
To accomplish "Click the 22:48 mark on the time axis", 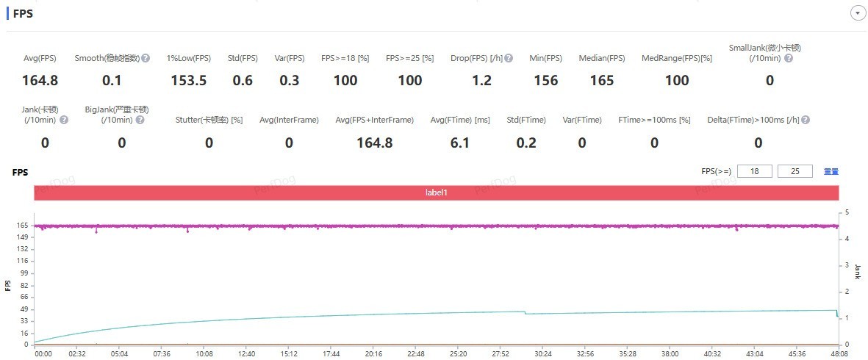I will tap(415, 353).
